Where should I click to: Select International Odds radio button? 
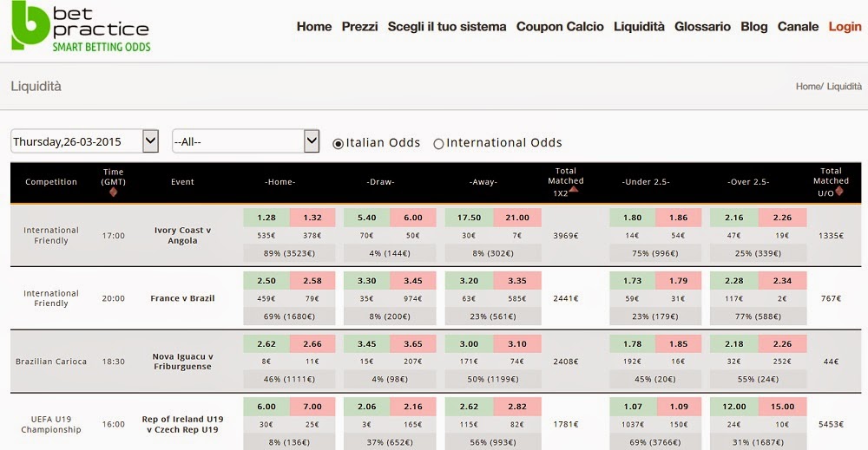438,144
